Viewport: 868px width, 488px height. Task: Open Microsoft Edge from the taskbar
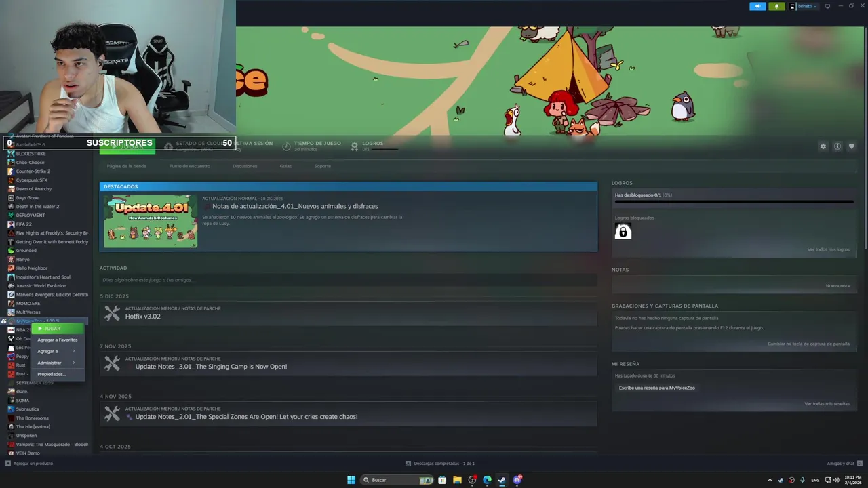click(x=487, y=480)
